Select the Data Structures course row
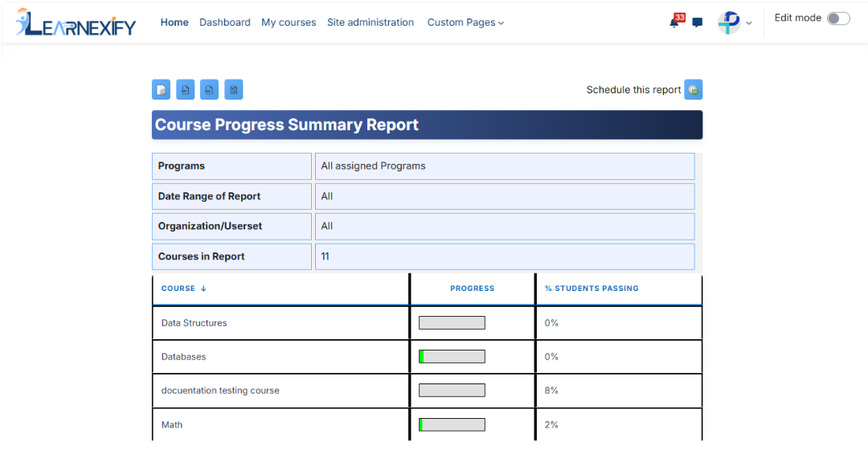Image resolution: width=868 pixels, height=455 pixels. [428, 322]
